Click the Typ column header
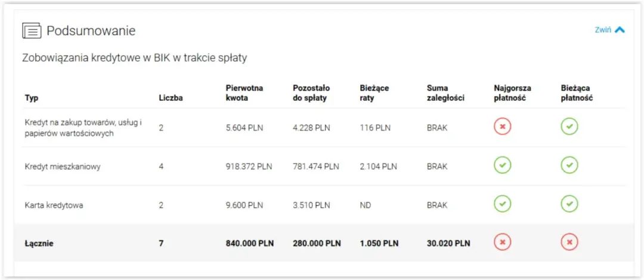This screenshot has height=280, width=644. [x=32, y=98]
